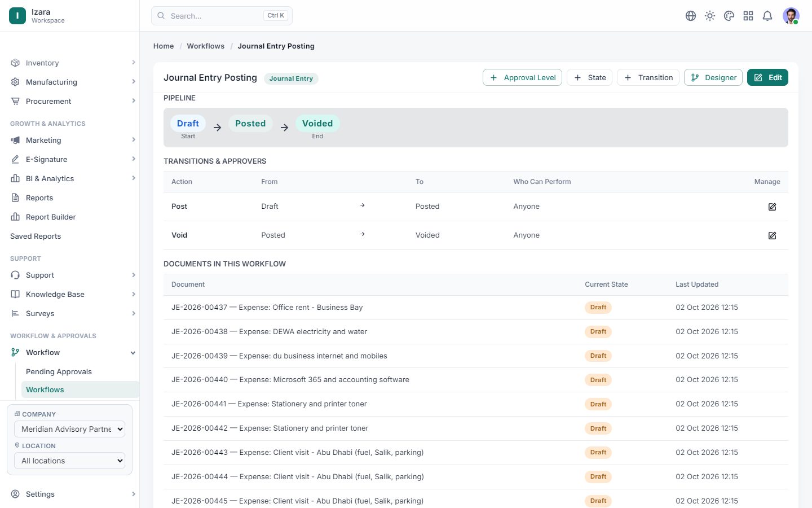Click the Approval Level button
This screenshot has height=508, width=812.
click(x=522, y=77)
